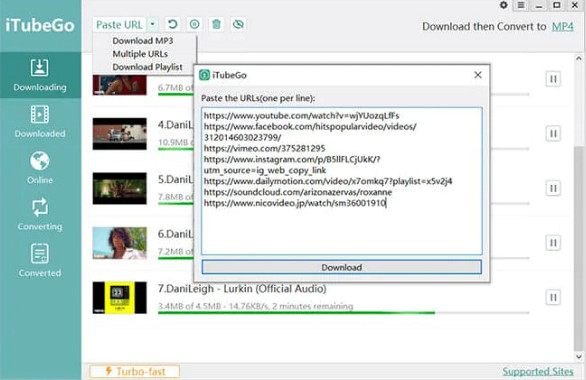The image size is (586, 380).
Task: Click the nicovideo.jp URL line
Action: coord(295,203)
